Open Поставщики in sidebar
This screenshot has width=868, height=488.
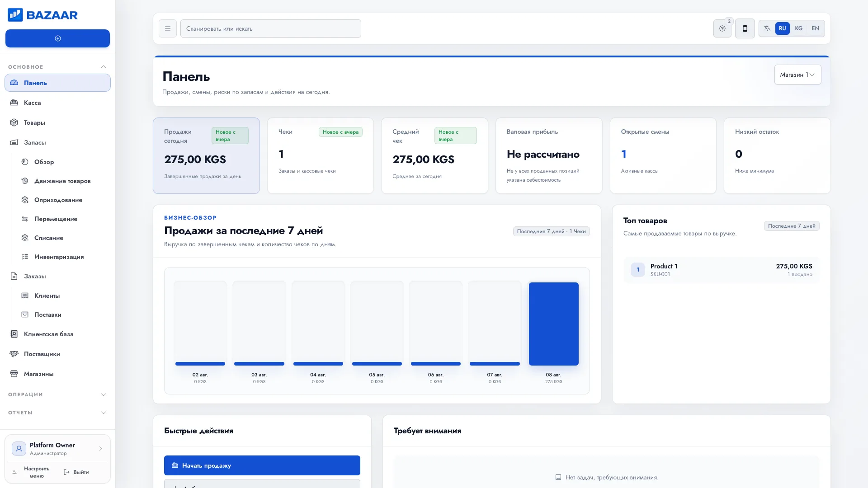click(57, 354)
